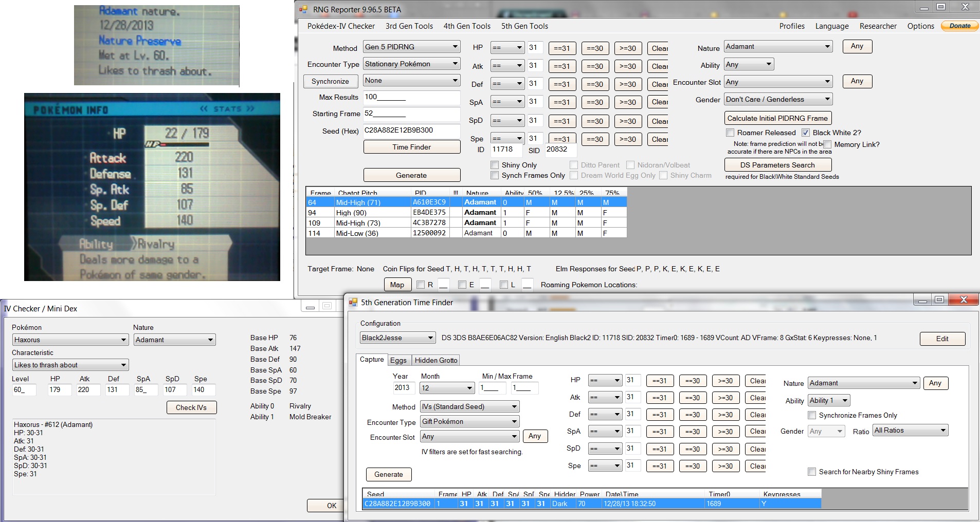Toggle the Memory Link? checkbox
980x522 pixels.
[827, 144]
